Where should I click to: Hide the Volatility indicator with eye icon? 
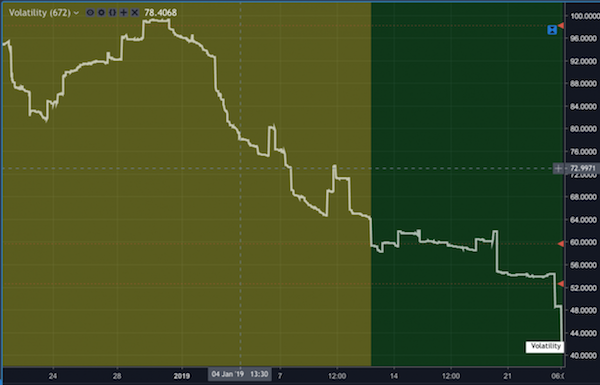90,13
